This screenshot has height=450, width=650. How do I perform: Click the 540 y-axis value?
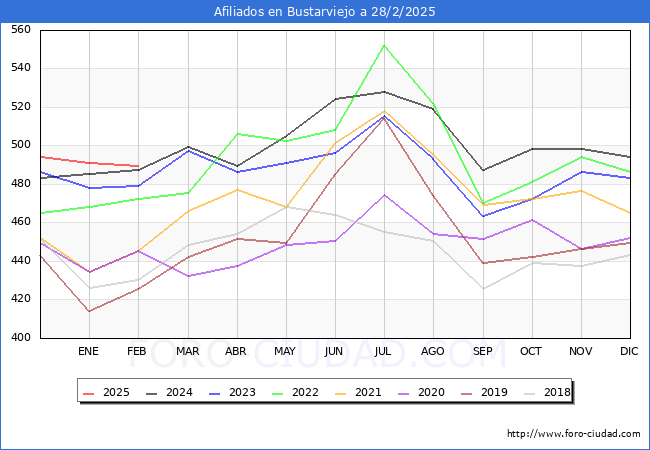coord(21,68)
